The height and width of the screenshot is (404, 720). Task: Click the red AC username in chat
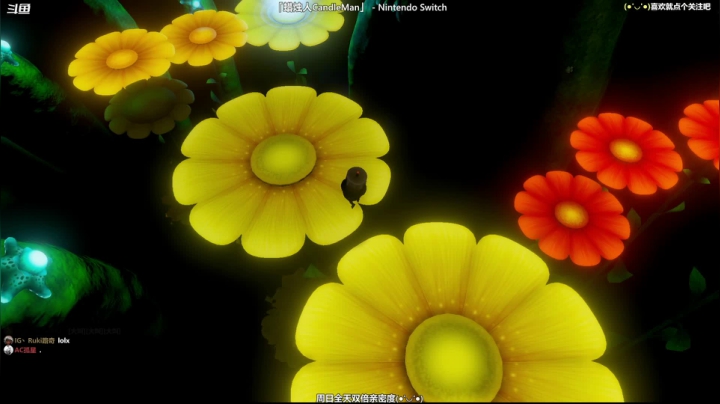(25, 350)
